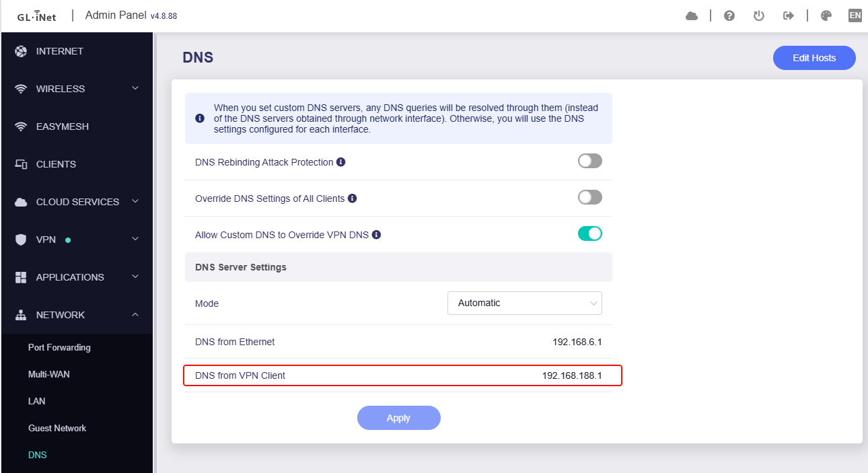Open the Port Forwarding page
This screenshot has height=473, width=868.
[x=59, y=348]
